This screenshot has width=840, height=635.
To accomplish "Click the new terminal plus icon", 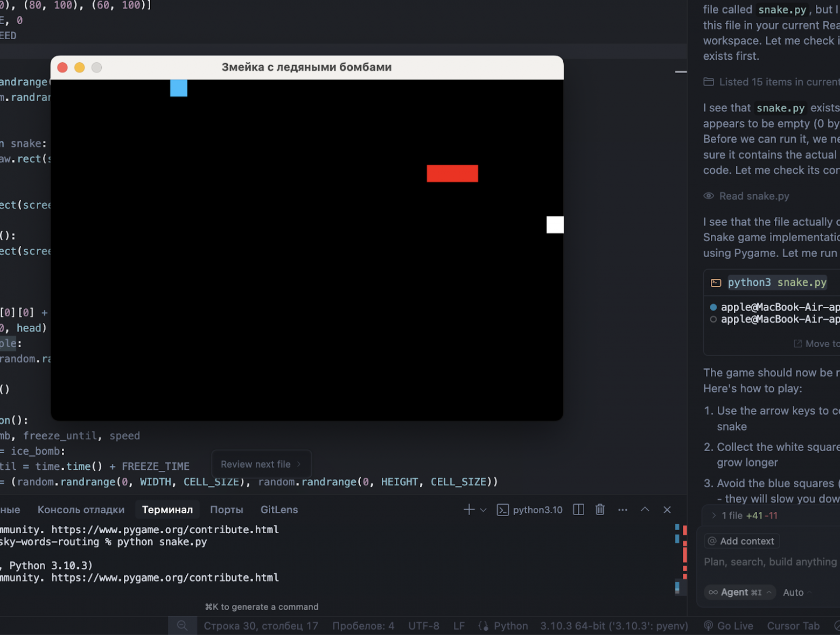I will (x=468, y=510).
